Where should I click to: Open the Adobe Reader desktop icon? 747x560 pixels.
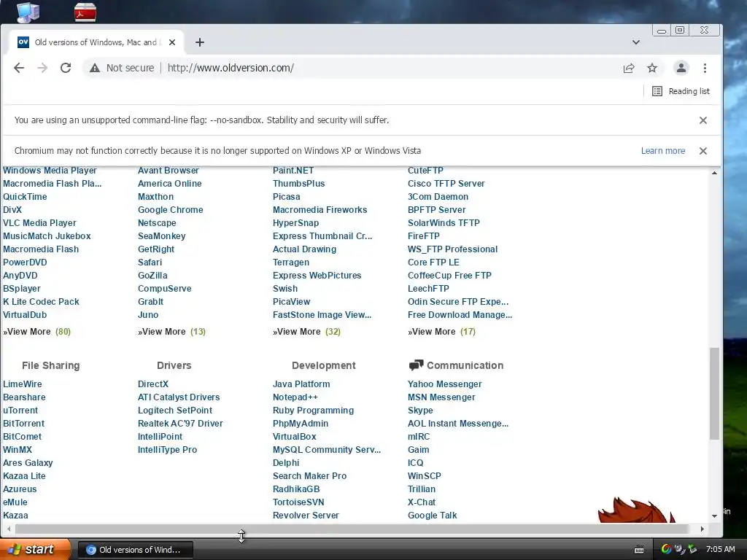(x=85, y=12)
